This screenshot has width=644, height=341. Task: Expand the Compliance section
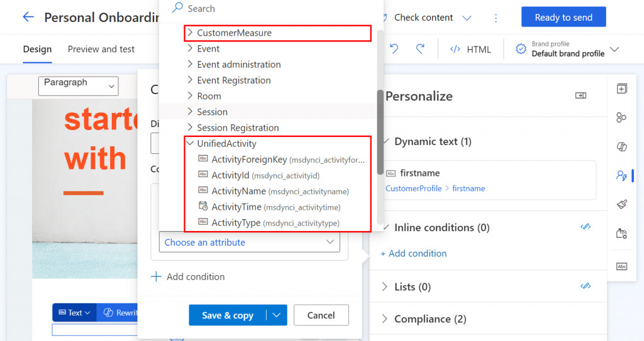tap(385, 319)
